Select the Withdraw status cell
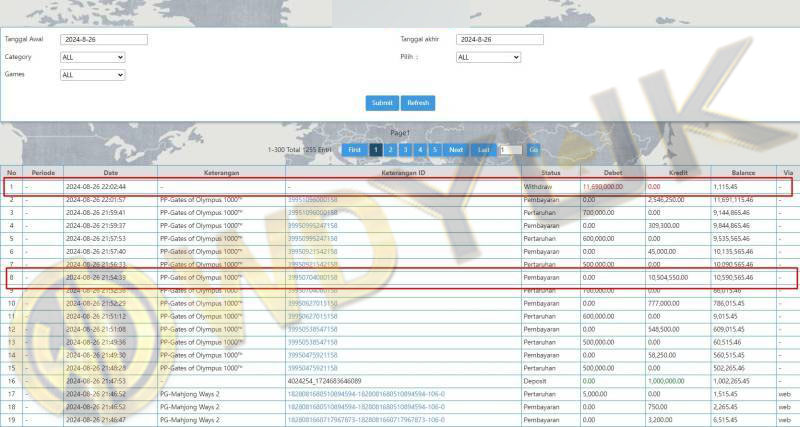 point(538,187)
